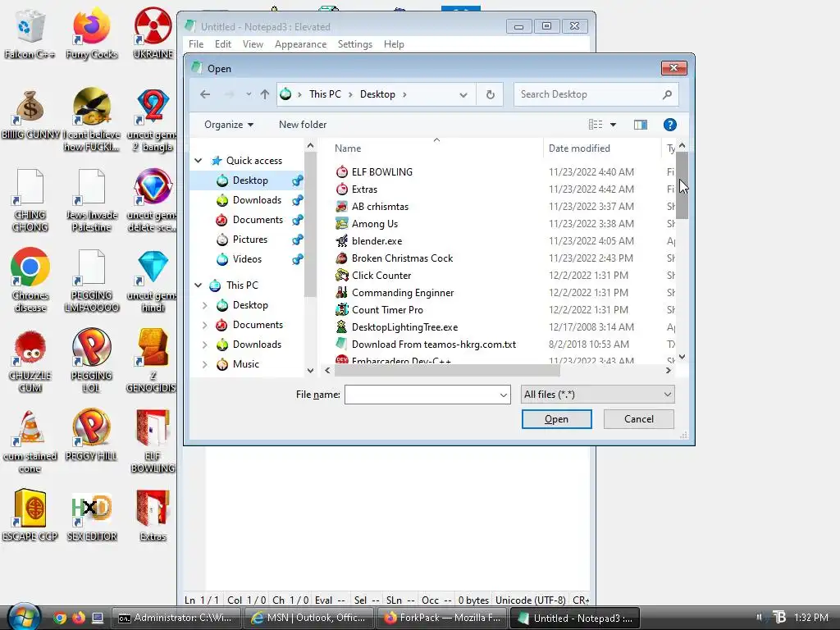Click the ESCAPE CCP desktop icon

(30, 515)
